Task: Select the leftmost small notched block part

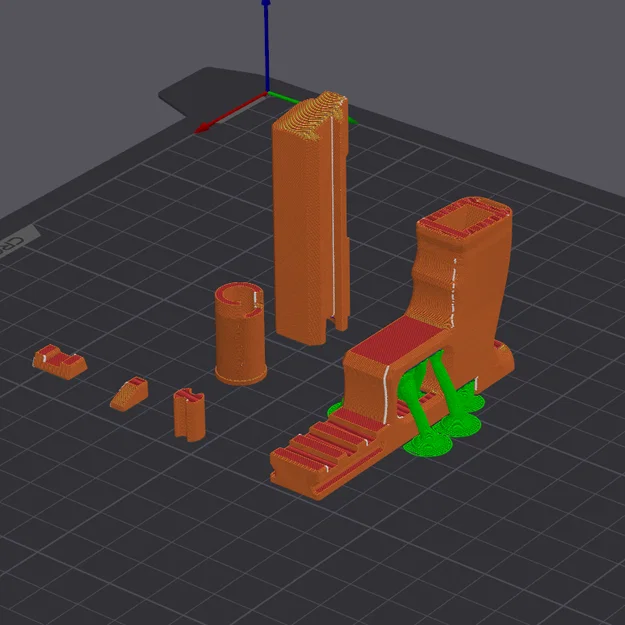Action: 59,362
